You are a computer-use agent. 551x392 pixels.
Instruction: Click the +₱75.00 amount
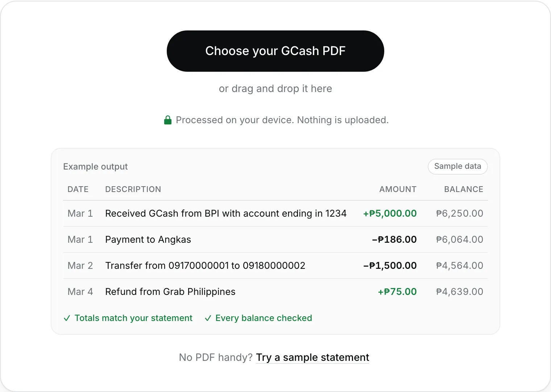tap(397, 292)
